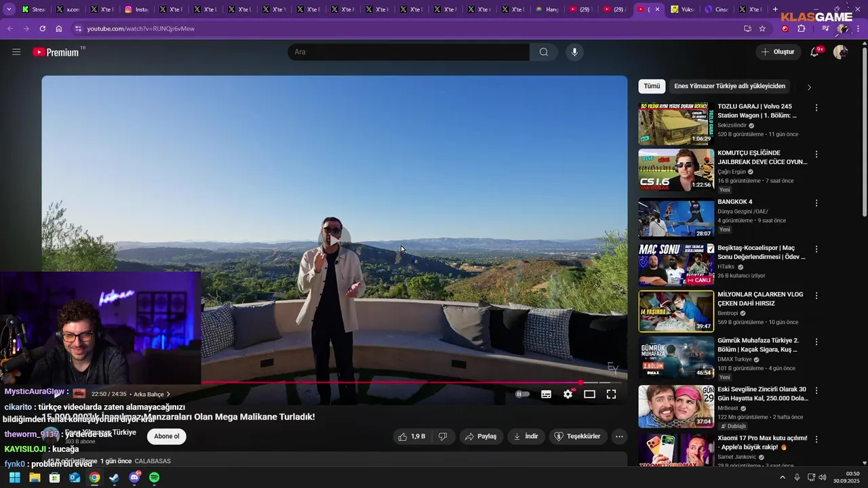Toggle subtitles captions button
Viewport: 868px width, 488px height.
[x=546, y=394]
